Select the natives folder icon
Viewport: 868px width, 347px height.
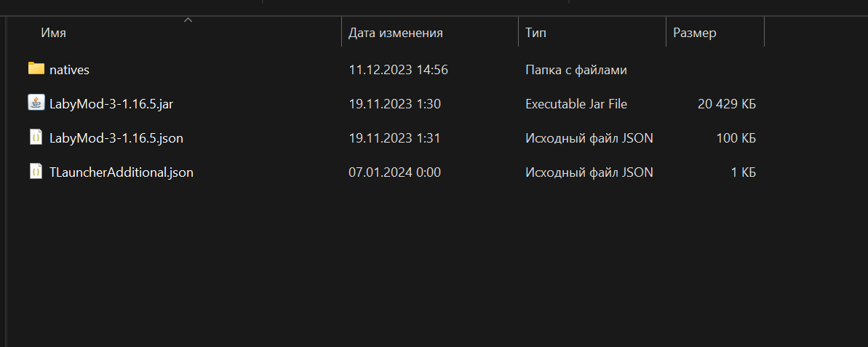(36, 68)
